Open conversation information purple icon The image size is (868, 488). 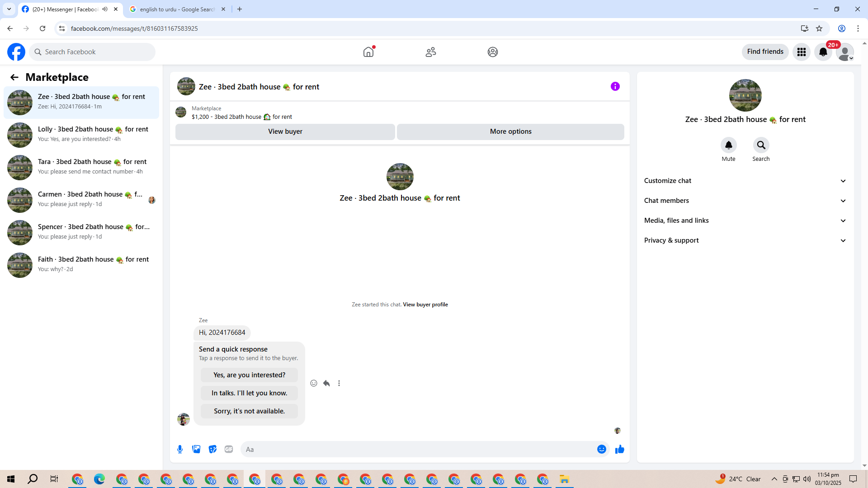point(615,86)
